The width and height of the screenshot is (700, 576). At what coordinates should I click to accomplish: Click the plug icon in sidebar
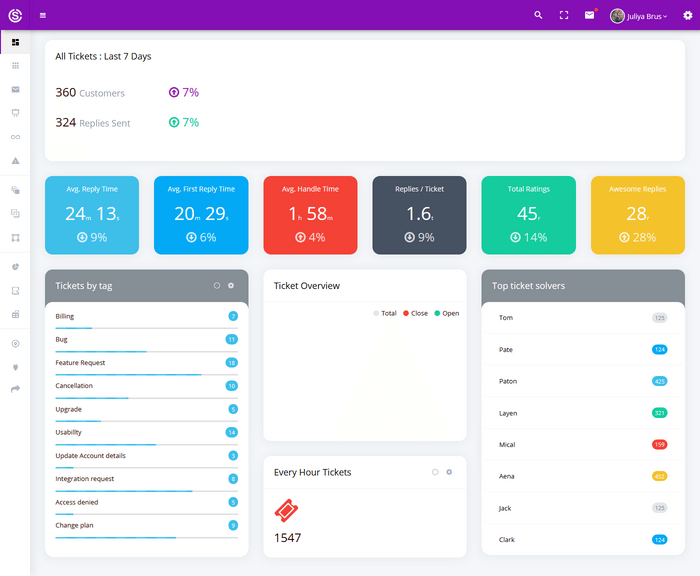[16, 367]
